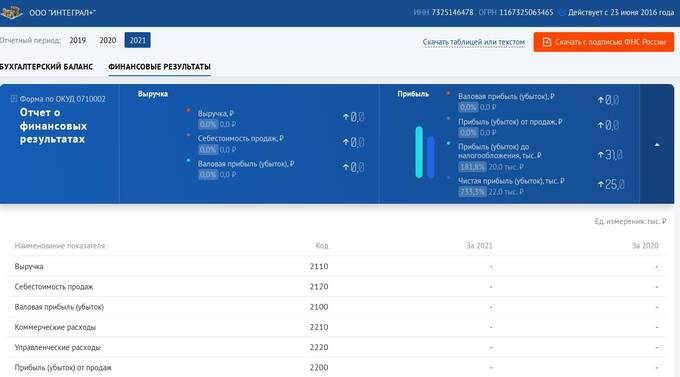Image resolution: width=680 pixels, height=377 pixels.
Task: Click the cyan bar in the Прибыль chart
Action: [x=419, y=152]
